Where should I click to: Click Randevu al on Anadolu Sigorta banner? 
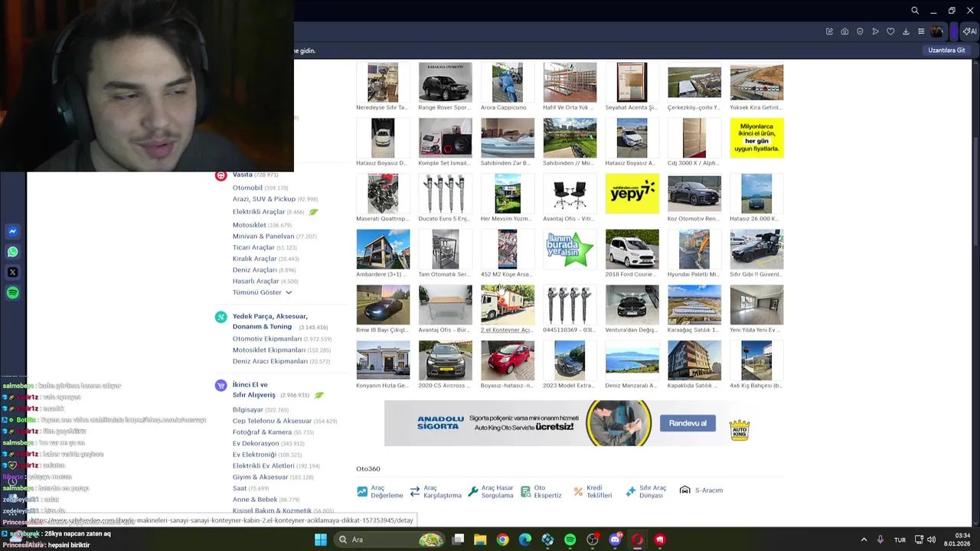(688, 423)
